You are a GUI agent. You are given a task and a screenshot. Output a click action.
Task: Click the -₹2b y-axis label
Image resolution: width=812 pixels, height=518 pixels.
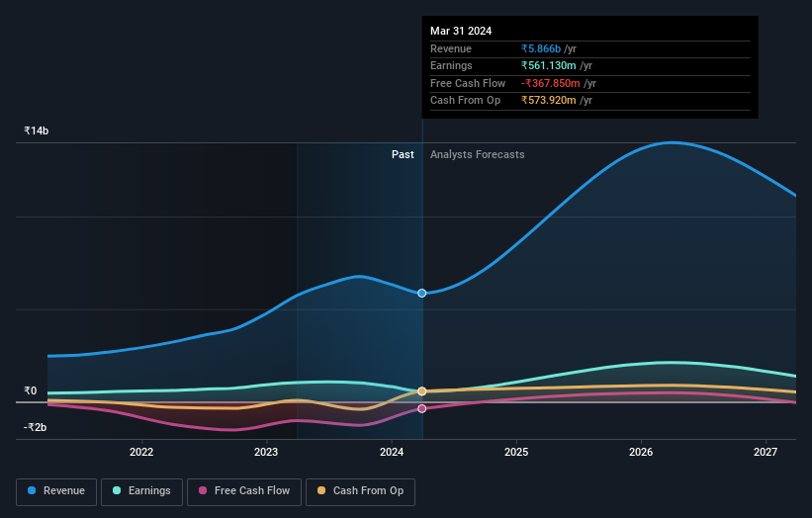pyautogui.click(x=36, y=427)
